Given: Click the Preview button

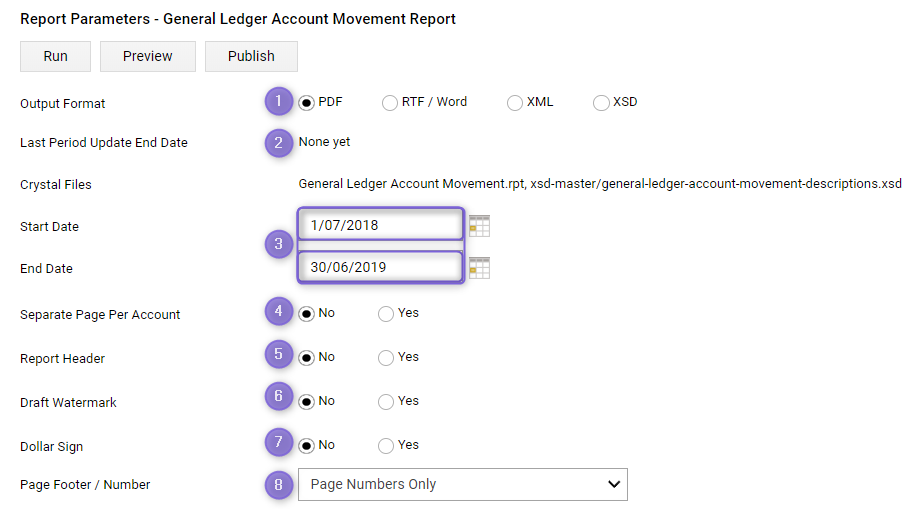Looking at the screenshot, I should point(147,56).
